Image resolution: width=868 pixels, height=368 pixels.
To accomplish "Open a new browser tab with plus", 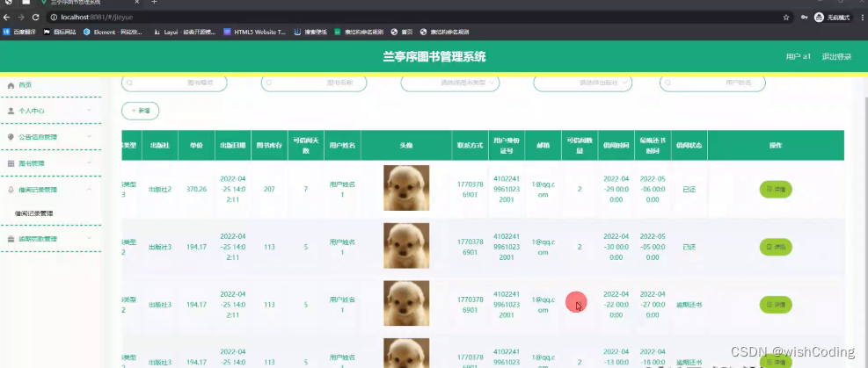I will coord(155,3).
